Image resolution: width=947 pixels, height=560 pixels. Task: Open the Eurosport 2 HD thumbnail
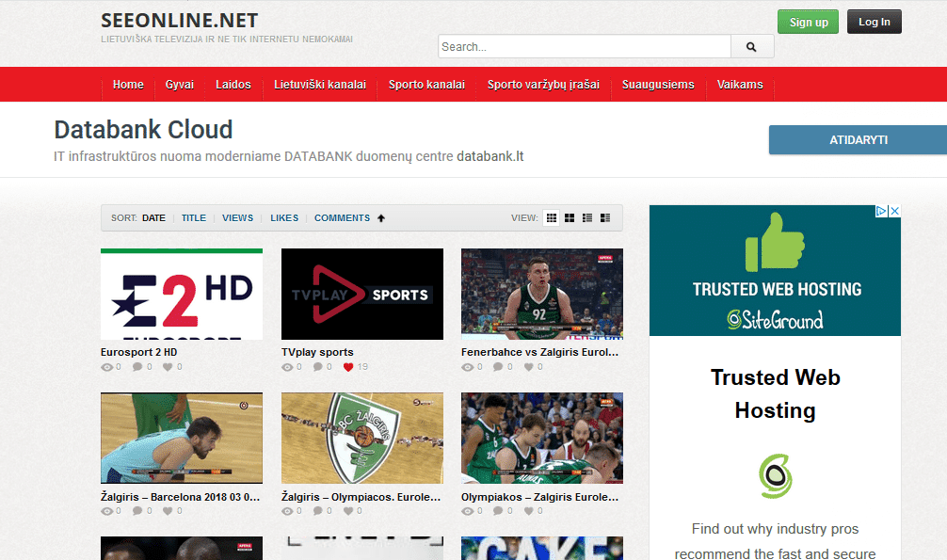182,295
